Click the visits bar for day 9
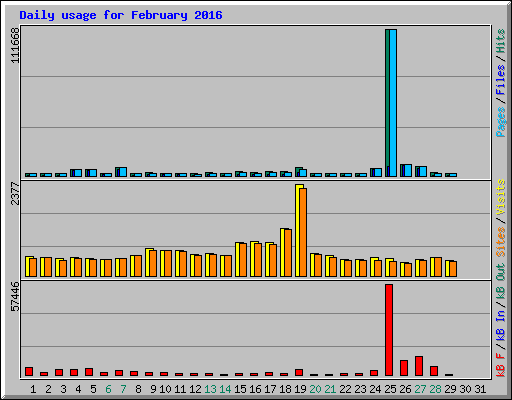This screenshot has height=400, width=512. tap(151, 262)
